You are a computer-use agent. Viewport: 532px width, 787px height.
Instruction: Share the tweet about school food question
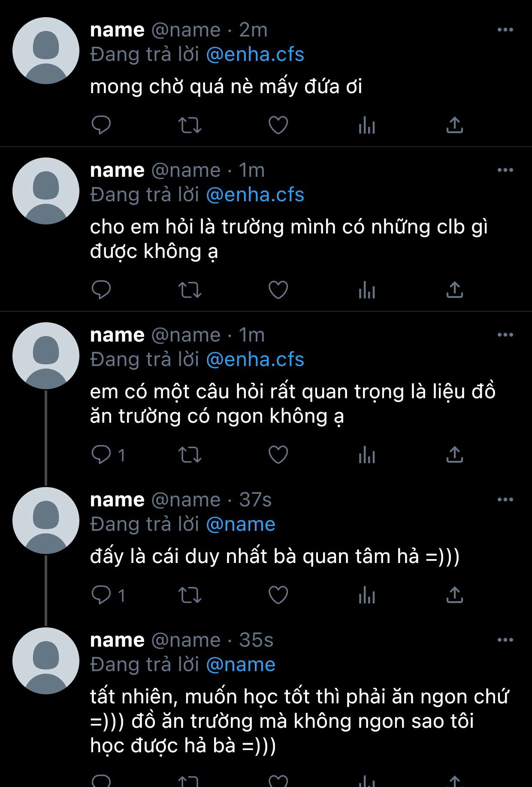[455, 454]
